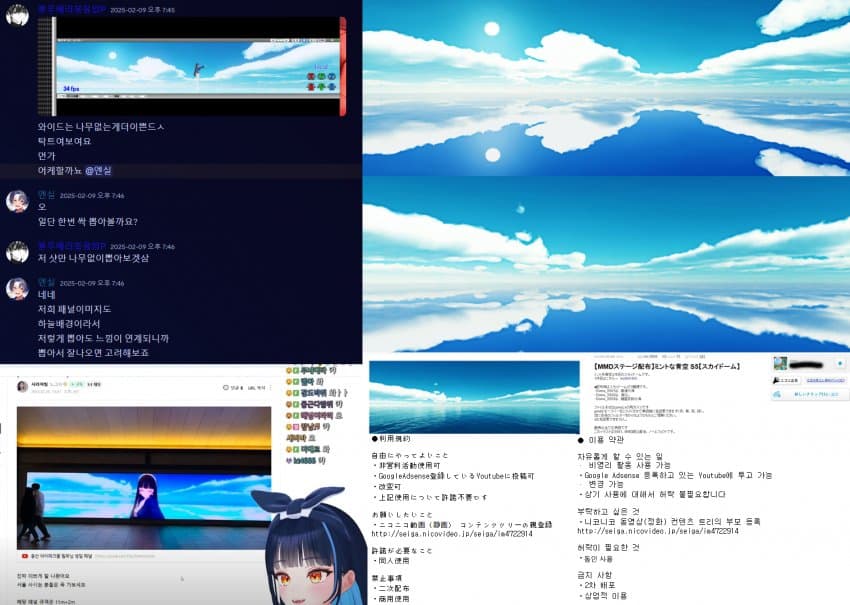Click the VTuber avatar overlay with ribbon
This screenshot has height=605, width=850.
pyautogui.click(x=310, y=546)
